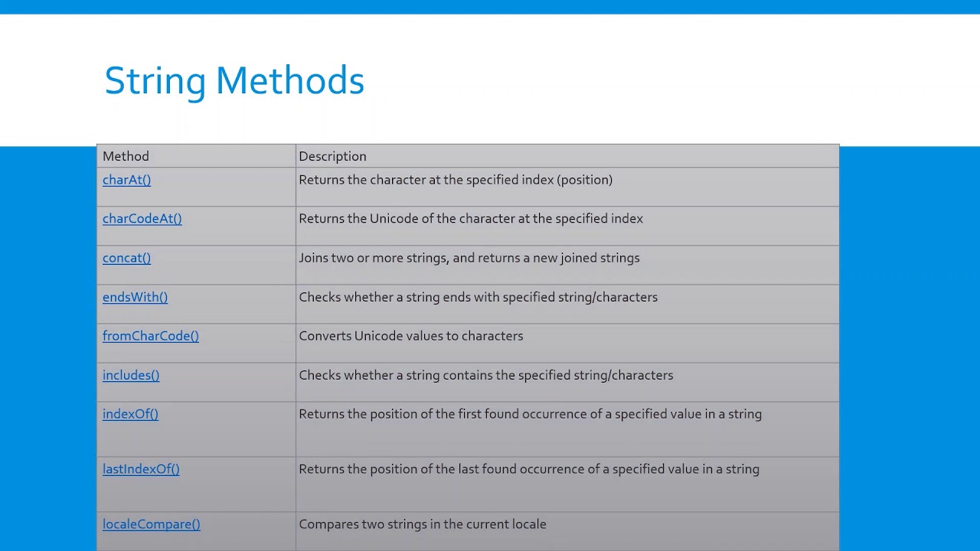
Task: Click the String Methods slide title
Action: [234, 80]
